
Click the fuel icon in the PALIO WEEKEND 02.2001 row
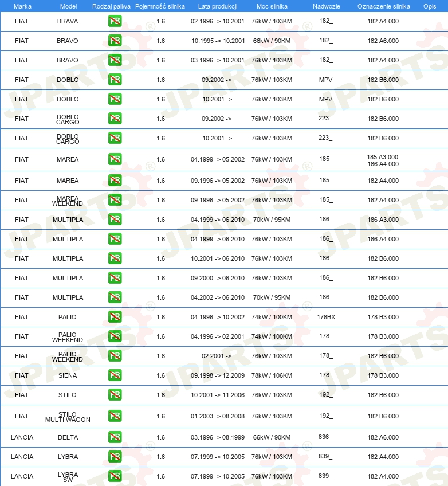coord(115,356)
